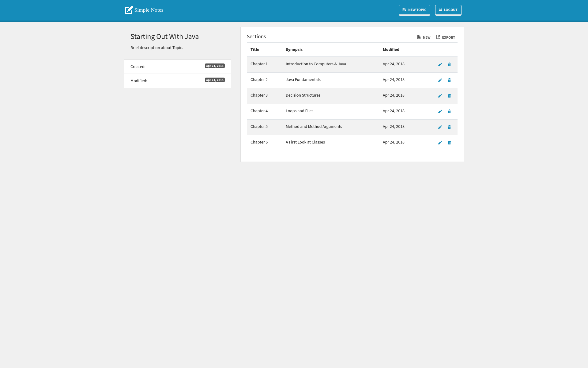588x368 pixels.
Task: Click the trash icon for Chapter 3
Action: 449,96
